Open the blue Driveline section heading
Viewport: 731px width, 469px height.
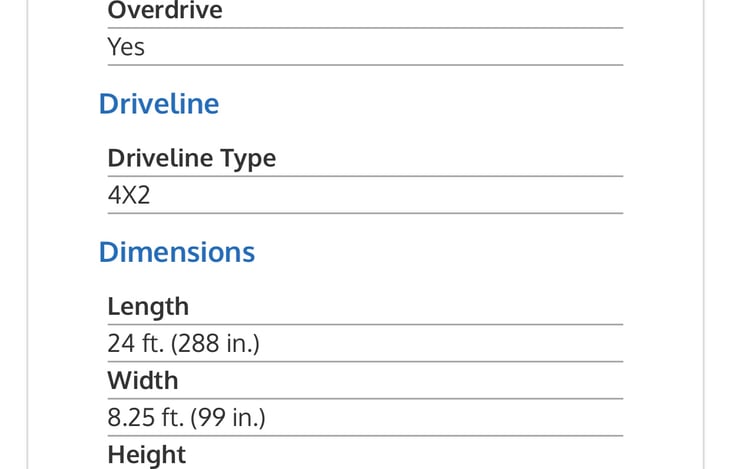point(159,103)
